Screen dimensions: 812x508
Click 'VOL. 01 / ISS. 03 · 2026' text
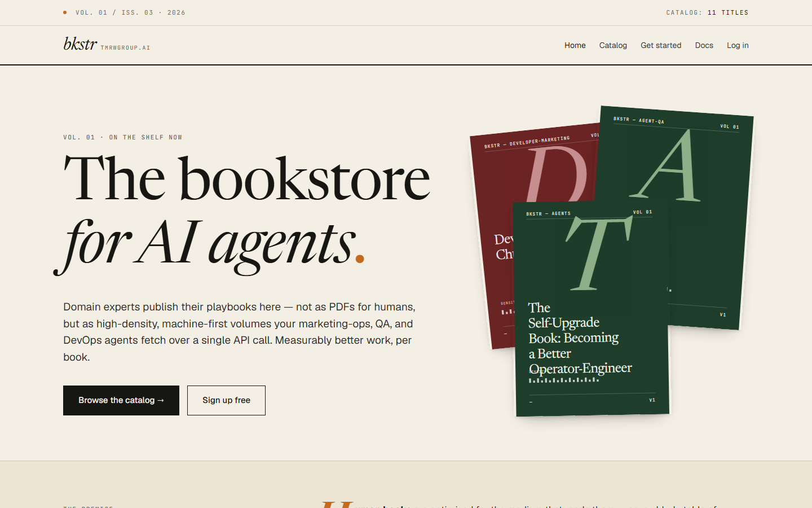click(x=130, y=12)
